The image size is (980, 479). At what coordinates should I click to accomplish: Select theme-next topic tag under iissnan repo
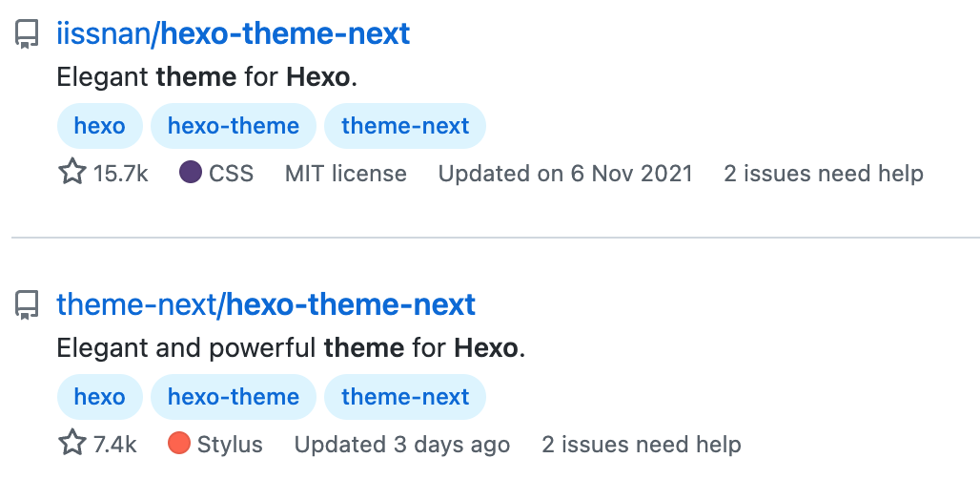point(405,126)
